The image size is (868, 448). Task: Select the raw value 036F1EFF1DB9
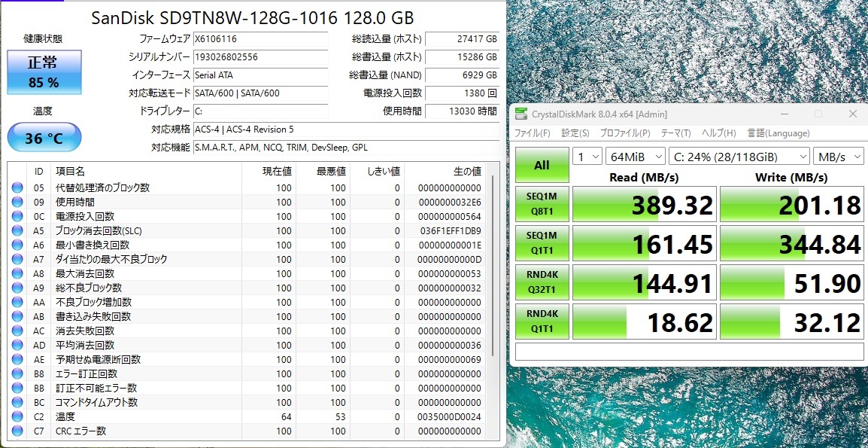coord(451,230)
